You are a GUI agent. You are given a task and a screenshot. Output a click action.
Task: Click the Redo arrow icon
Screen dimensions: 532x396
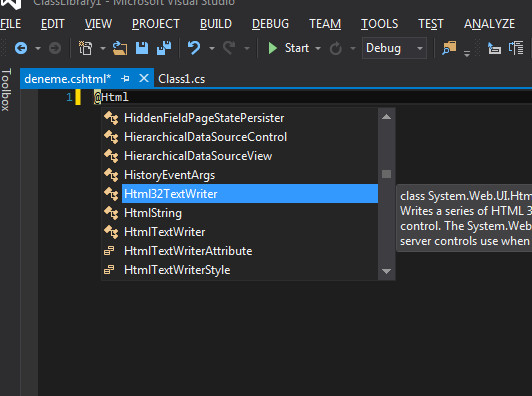[x=230, y=48]
